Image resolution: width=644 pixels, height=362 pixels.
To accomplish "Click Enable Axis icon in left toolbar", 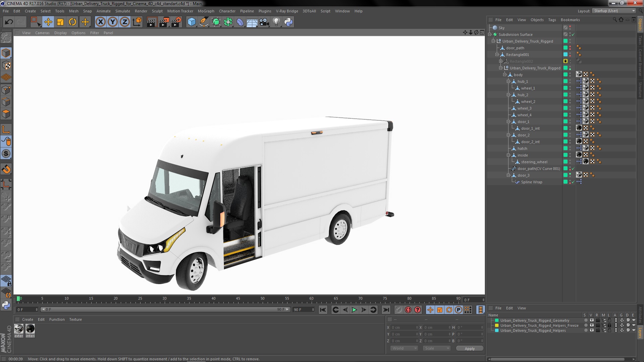I will pyautogui.click(x=6, y=129).
